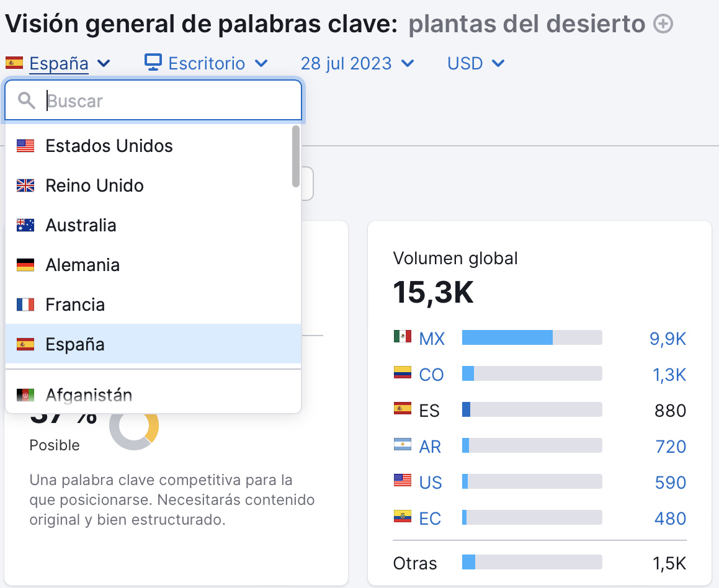This screenshot has width=719, height=588.
Task: Click inside the Buscar search field
Action: 155,100
